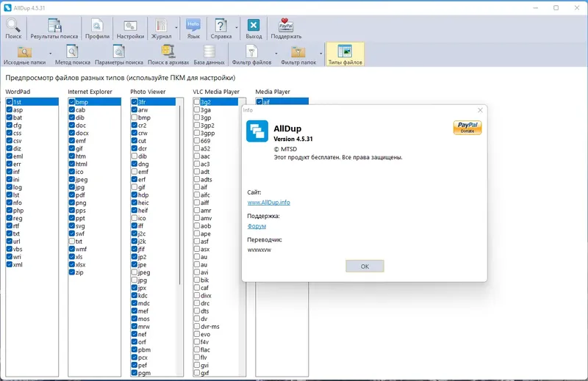Uncheck docx in Internet Explorer list
Screen dimensions: 588x381
coord(72,133)
